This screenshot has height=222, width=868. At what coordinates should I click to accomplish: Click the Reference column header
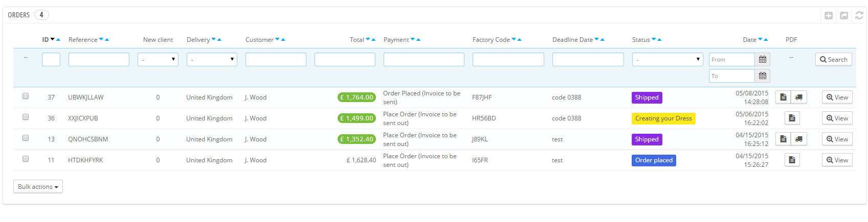pyautogui.click(x=83, y=39)
